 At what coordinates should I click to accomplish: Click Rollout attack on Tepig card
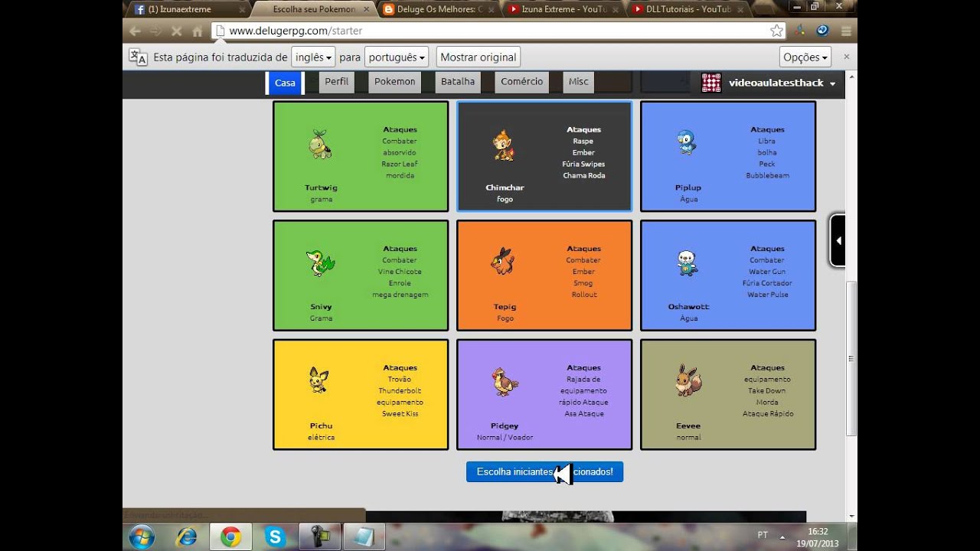tap(583, 295)
